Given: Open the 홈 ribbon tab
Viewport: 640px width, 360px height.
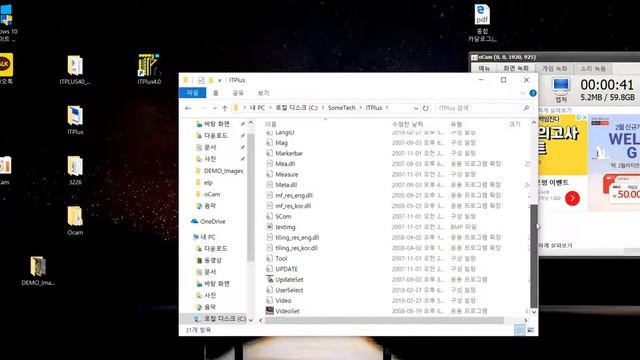Looking at the screenshot, I should [216, 93].
